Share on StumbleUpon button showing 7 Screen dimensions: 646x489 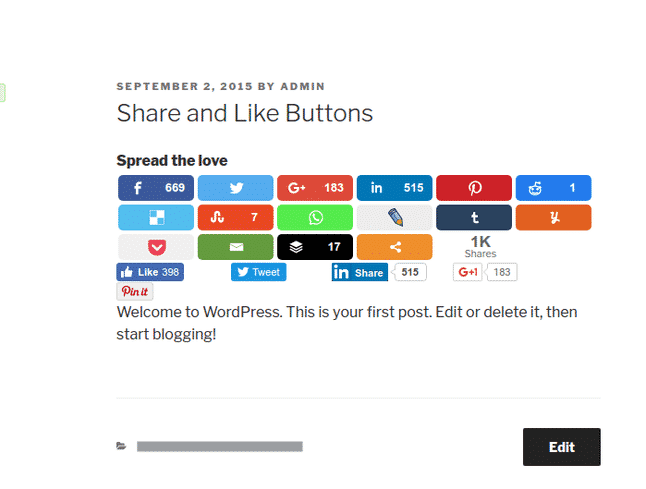(x=235, y=217)
